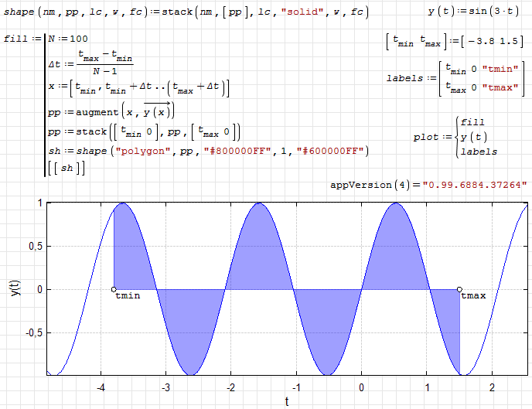
Task: Click the x range definition line
Action: [138, 87]
